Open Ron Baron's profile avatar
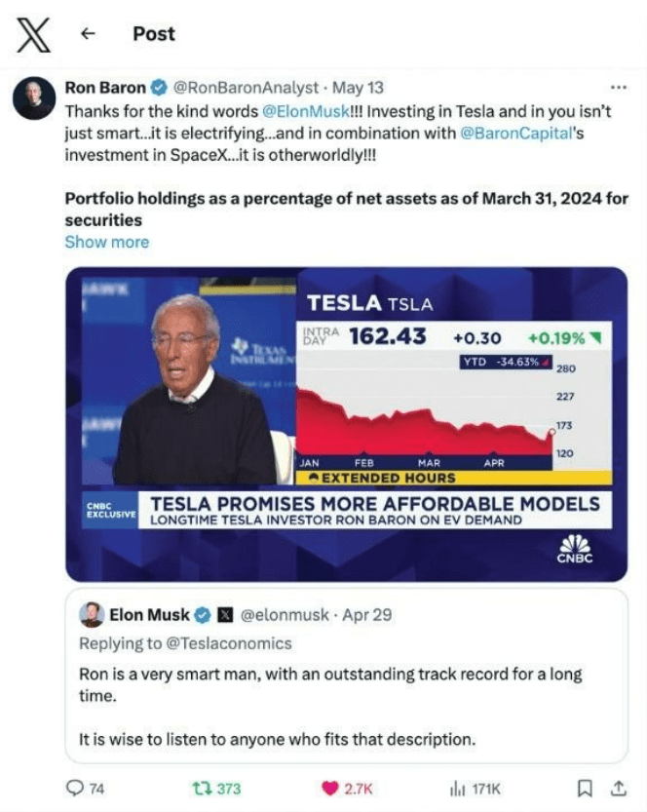This screenshot has height=812, width=647. point(33,98)
